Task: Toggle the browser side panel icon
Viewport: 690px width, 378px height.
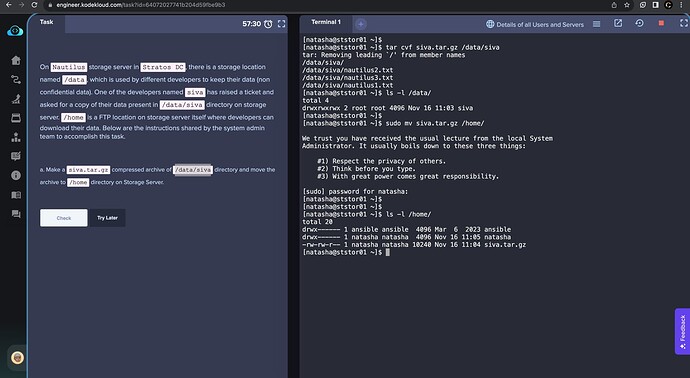Action: [656, 5]
